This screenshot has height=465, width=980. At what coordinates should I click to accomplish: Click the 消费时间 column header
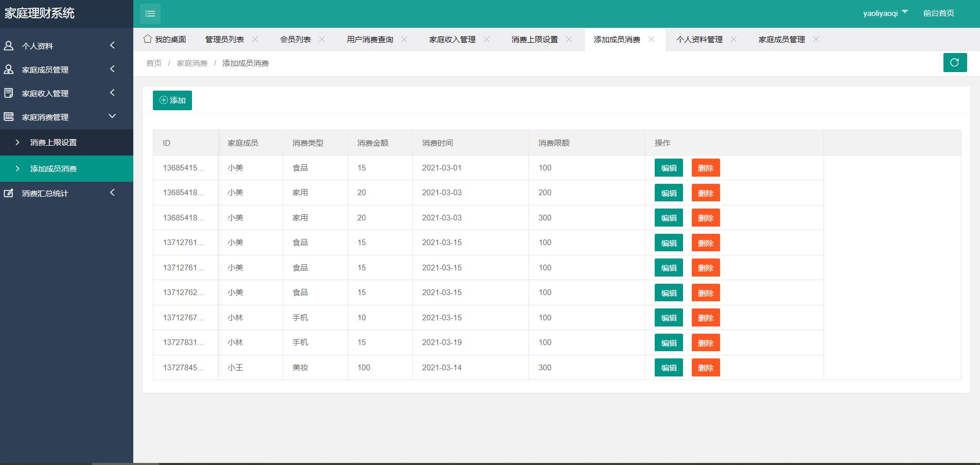pos(470,143)
